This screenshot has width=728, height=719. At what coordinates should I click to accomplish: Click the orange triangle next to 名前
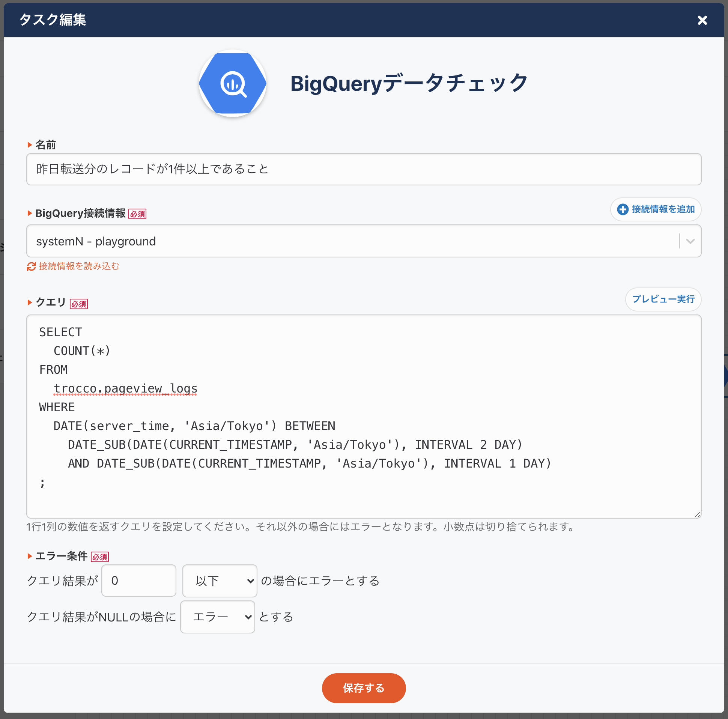(30, 145)
